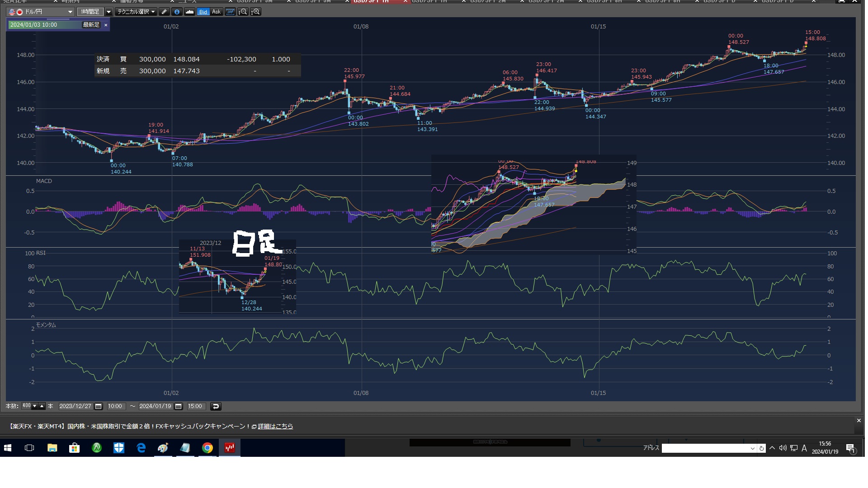Viewport: 868px width, 488px height.
Task: Click the reset range arrow button
Action: 216,406
